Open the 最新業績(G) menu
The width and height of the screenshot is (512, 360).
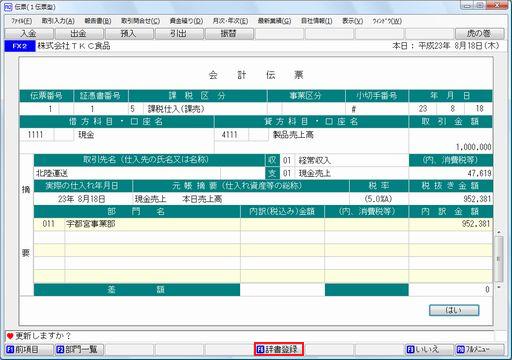click(x=274, y=21)
